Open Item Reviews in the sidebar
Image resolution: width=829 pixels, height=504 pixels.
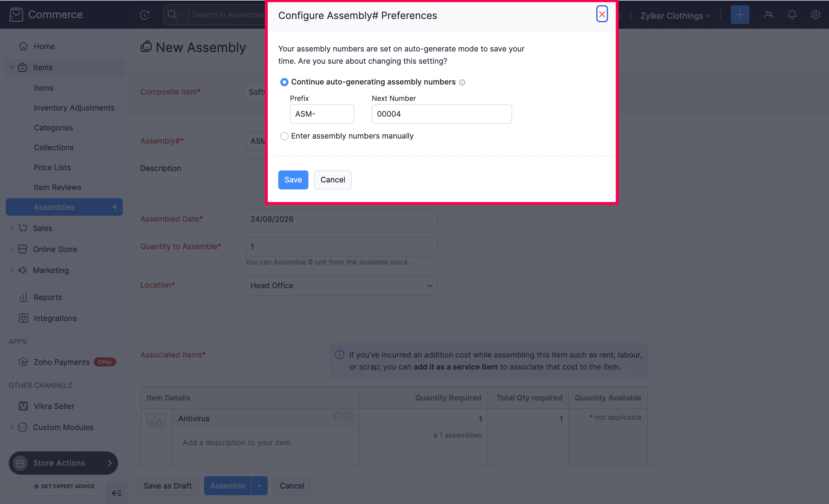pyautogui.click(x=58, y=187)
